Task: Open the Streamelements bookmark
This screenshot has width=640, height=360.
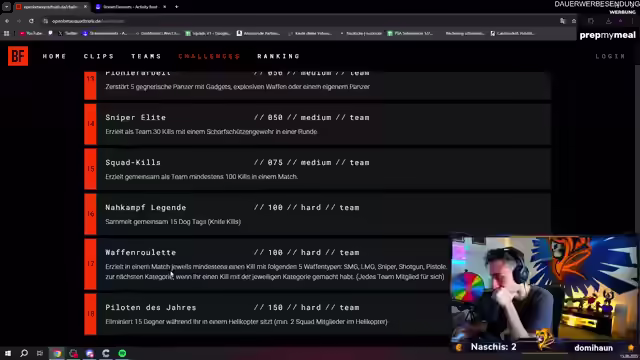Action: 105,33
